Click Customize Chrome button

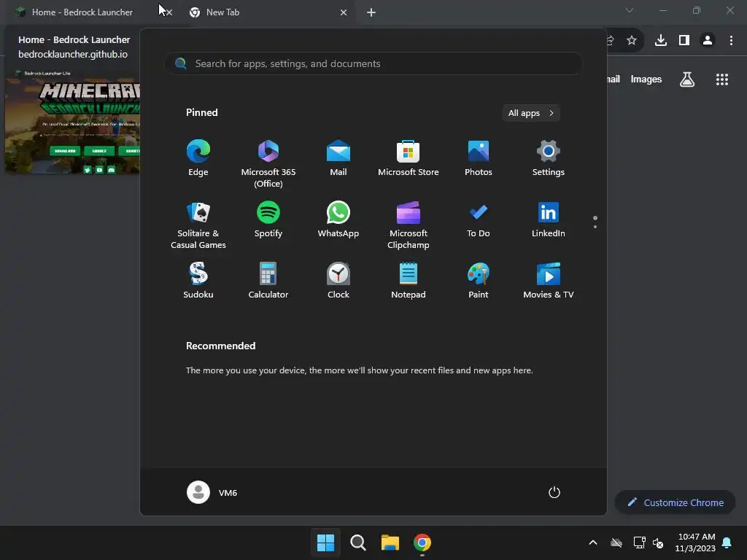click(675, 502)
